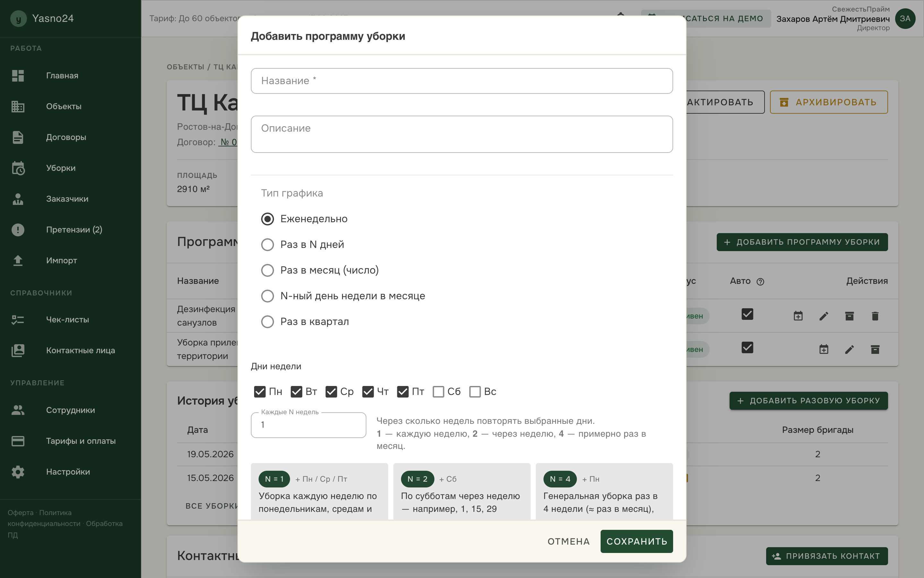Click date 15.05.2026 in history table
924x578 pixels.
click(210, 478)
